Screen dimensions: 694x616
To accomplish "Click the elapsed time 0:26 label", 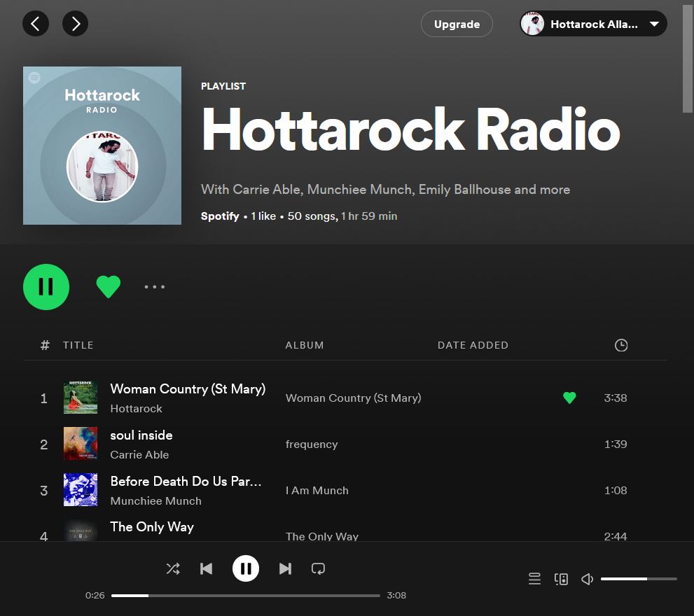I will [95, 596].
